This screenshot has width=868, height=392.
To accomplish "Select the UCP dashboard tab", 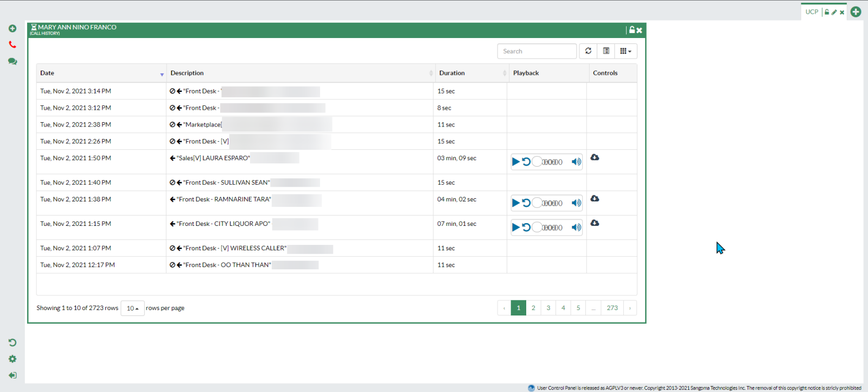I will [x=812, y=12].
